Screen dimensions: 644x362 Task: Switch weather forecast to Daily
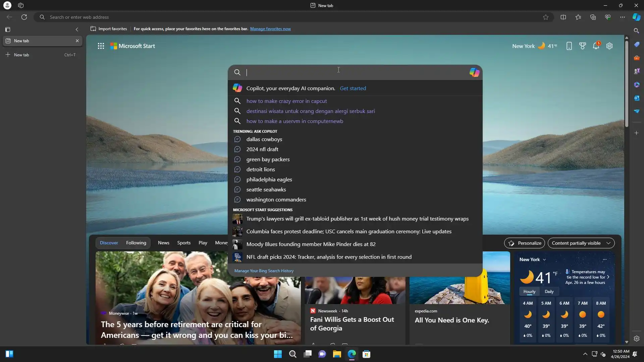pyautogui.click(x=549, y=292)
